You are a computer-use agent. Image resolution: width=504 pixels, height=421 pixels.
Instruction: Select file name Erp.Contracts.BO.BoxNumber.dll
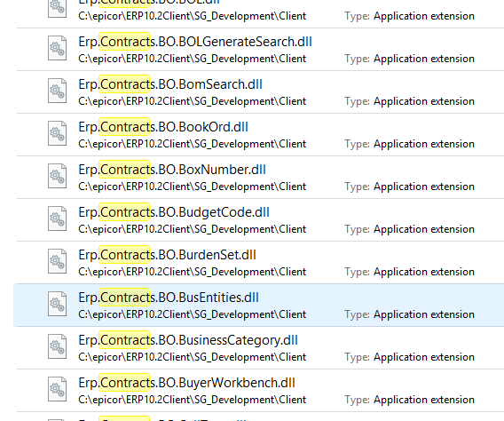point(172,170)
